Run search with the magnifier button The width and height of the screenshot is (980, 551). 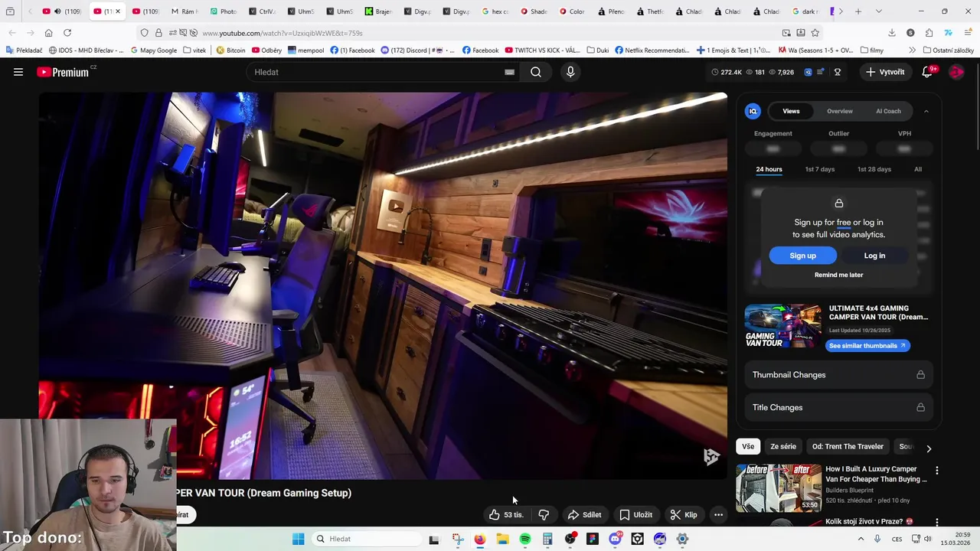point(536,72)
